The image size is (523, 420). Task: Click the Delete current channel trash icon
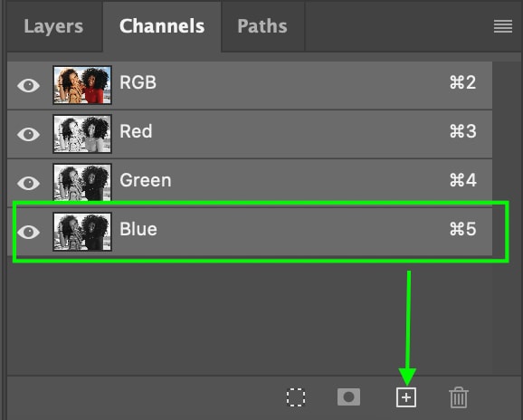459,397
